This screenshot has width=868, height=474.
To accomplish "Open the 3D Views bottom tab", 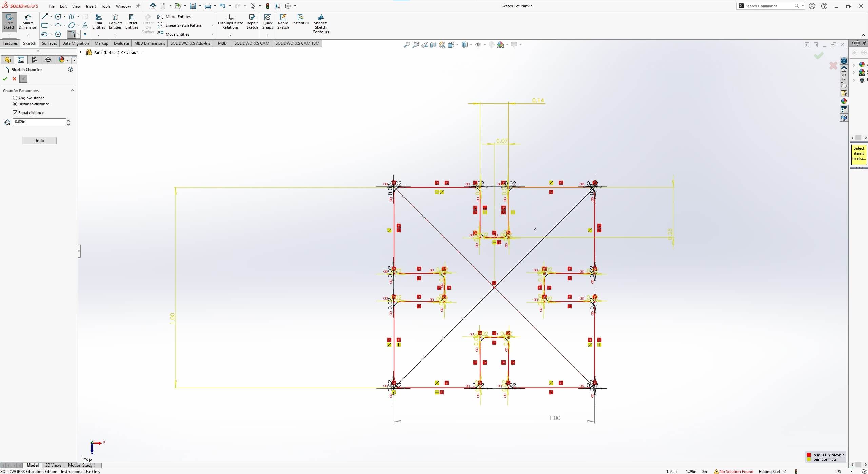I will click(53, 465).
